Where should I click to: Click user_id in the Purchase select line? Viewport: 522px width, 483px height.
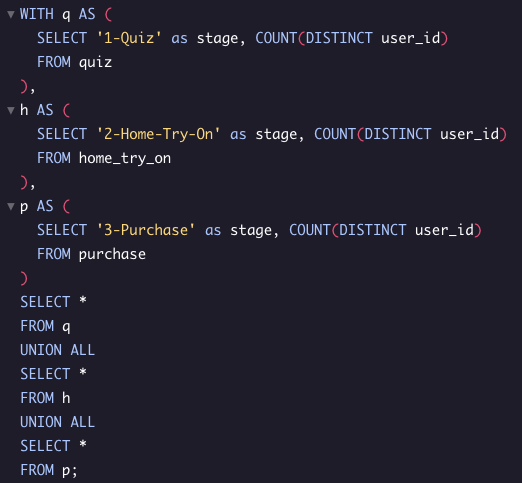(444, 230)
